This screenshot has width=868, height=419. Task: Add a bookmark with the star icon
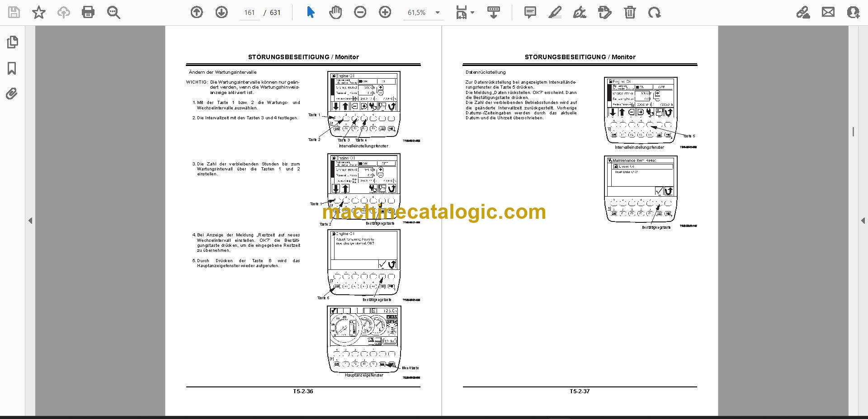[x=39, y=12]
